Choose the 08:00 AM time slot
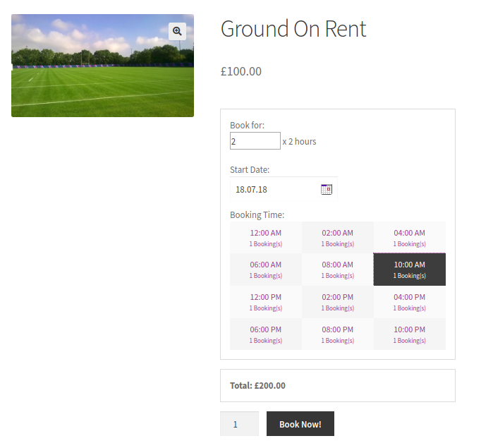The height and width of the screenshot is (448, 481). (x=337, y=270)
